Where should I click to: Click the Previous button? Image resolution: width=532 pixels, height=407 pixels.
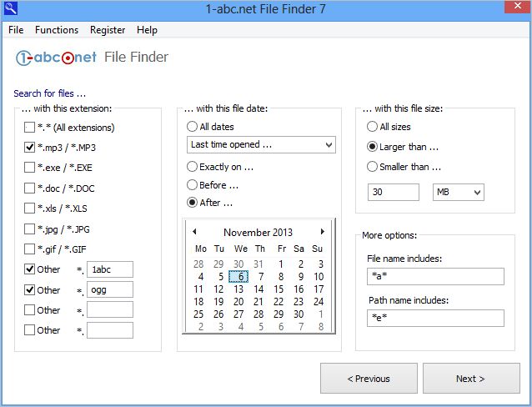pyautogui.click(x=369, y=379)
